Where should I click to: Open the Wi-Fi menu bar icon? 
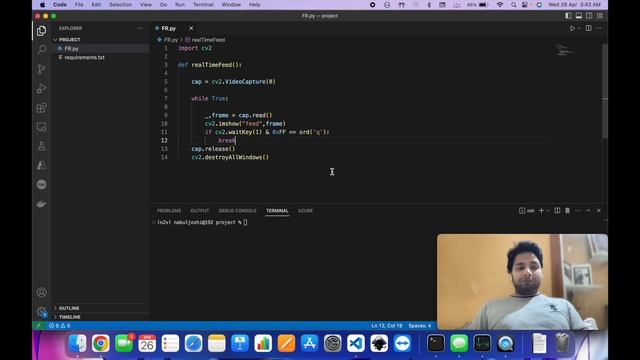pyautogui.click(x=500, y=4)
